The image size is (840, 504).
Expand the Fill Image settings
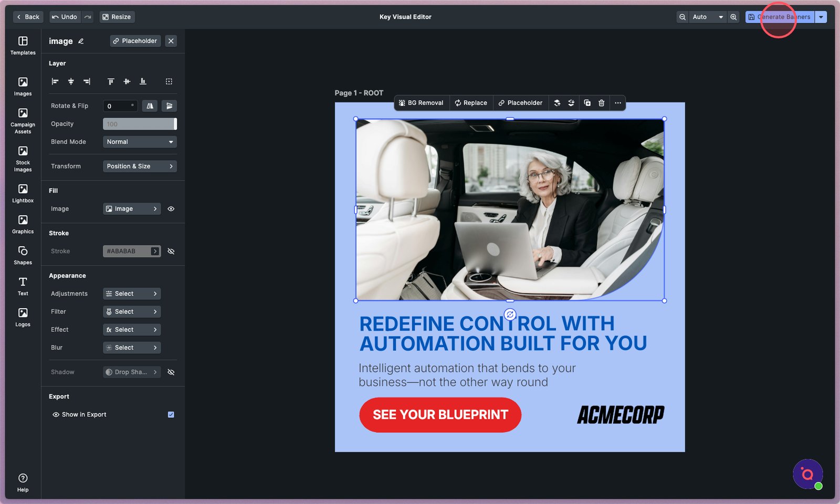(132, 209)
